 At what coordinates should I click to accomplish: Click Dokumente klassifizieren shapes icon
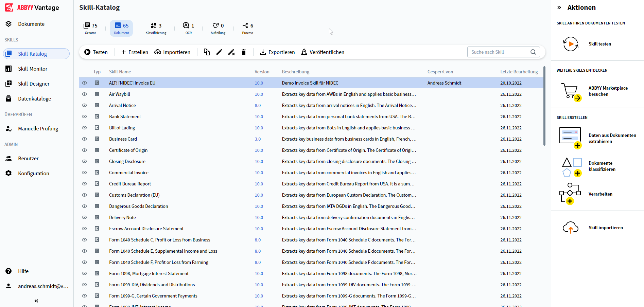pyautogui.click(x=572, y=167)
